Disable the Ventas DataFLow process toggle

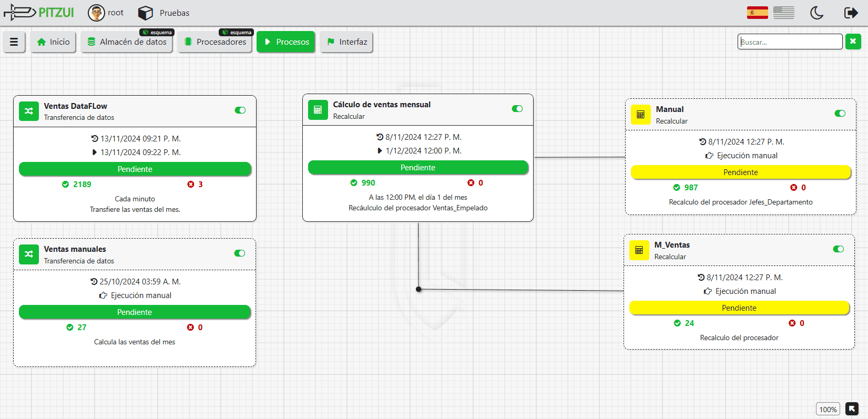click(240, 110)
